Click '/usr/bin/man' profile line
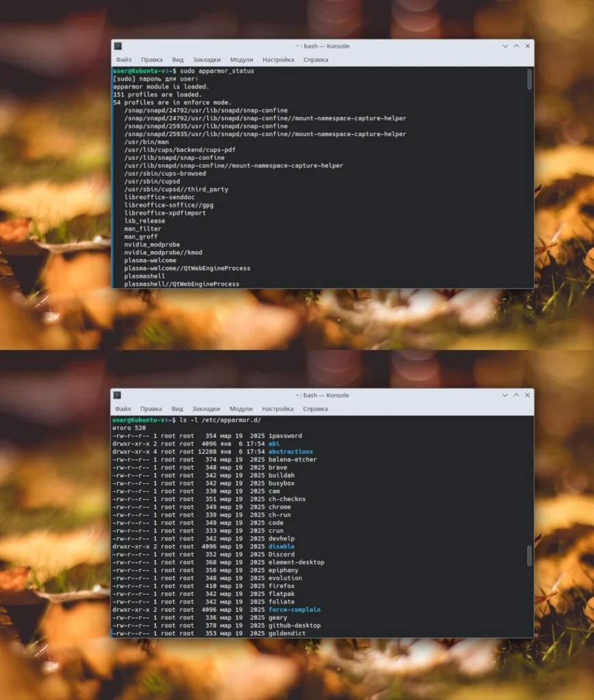Image resolution: width=594 pixels, height=700 pixels. click(146, 142)
